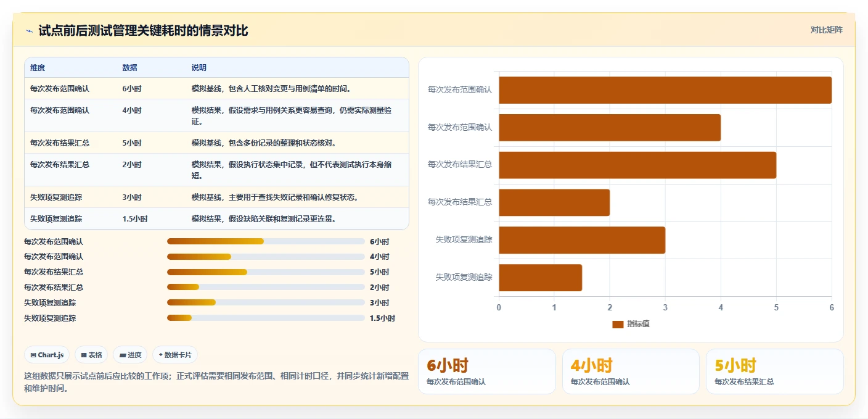Click the title 试点前后测试管理关键耗时的情景对比
The image size is (868, 419).
click(x=143, y=31)
